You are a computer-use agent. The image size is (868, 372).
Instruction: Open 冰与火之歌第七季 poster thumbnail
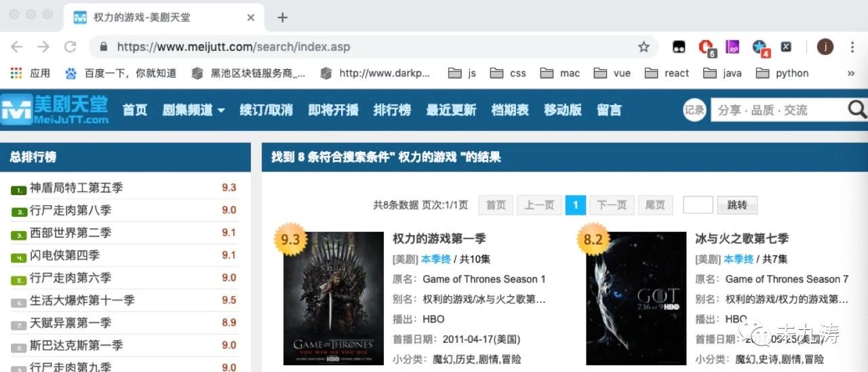636,298
